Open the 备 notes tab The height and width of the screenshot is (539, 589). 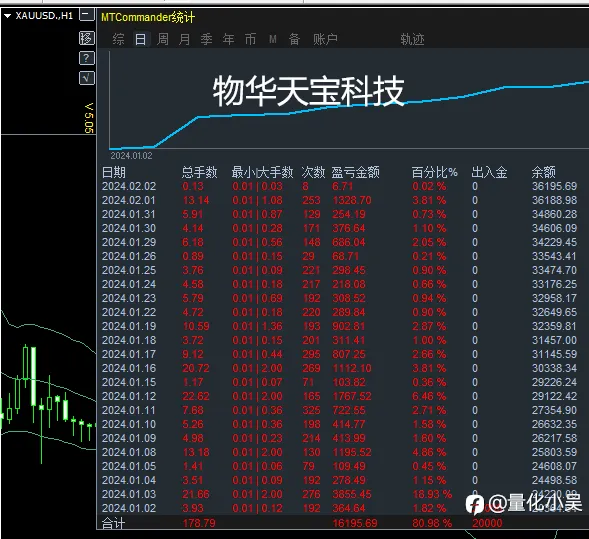tap(294, 39)
